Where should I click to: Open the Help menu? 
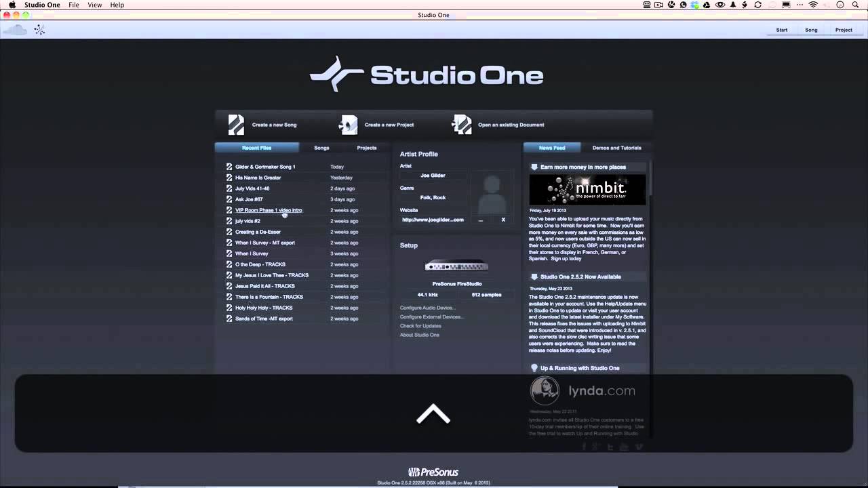point(117,5)
